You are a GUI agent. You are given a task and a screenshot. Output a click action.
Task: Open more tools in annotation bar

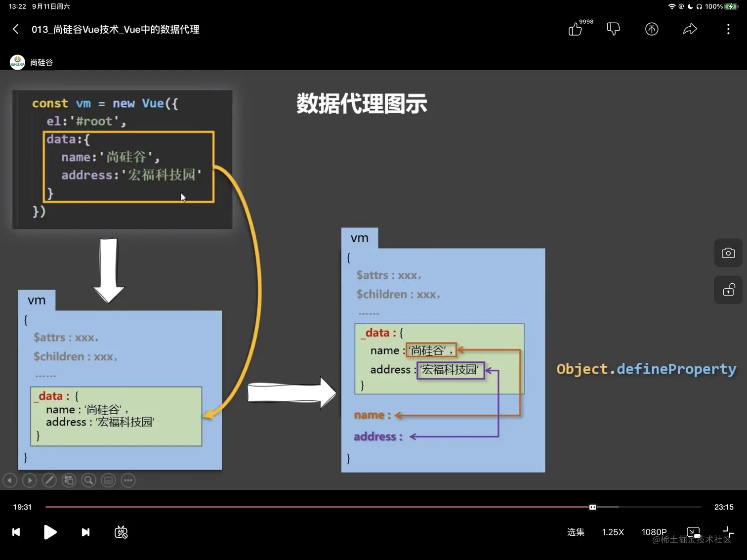(x=128, y=480)
